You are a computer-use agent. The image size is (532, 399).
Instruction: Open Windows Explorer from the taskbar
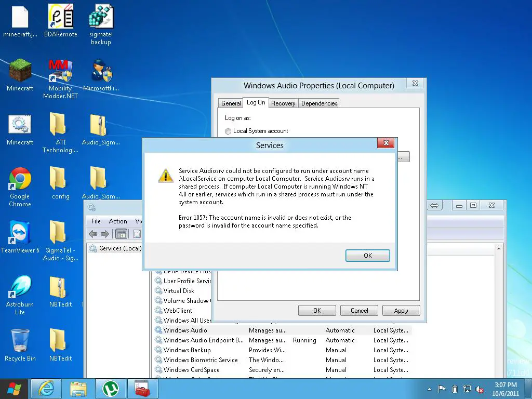(x=78, y=389)
